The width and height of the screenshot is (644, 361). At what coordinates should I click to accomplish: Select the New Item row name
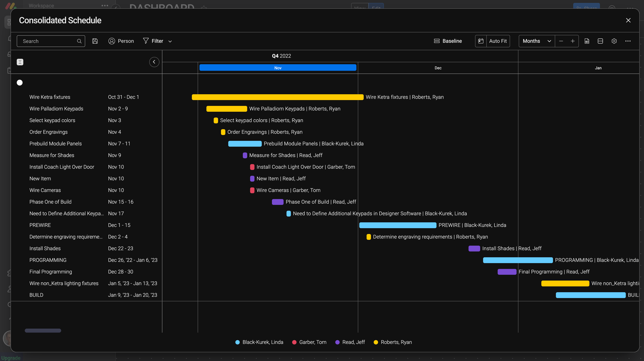pyautogui.click(x=40, y=178)
